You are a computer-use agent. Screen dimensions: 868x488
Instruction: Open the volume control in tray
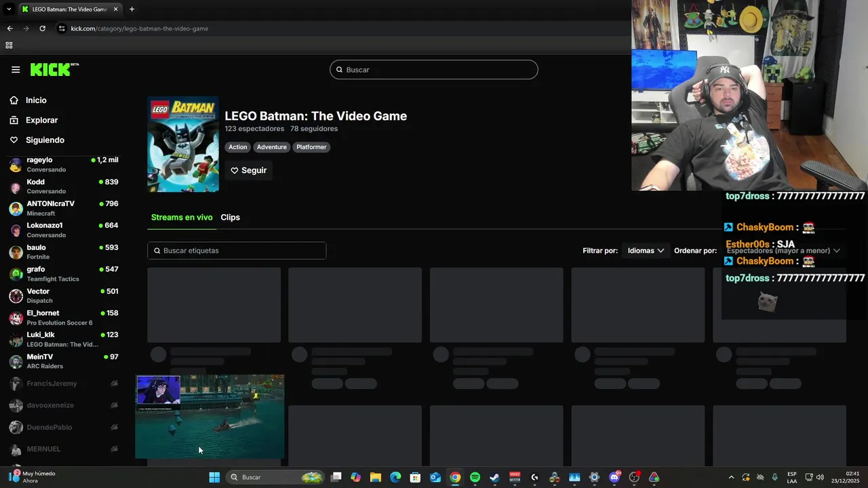[x=820, y=477]
